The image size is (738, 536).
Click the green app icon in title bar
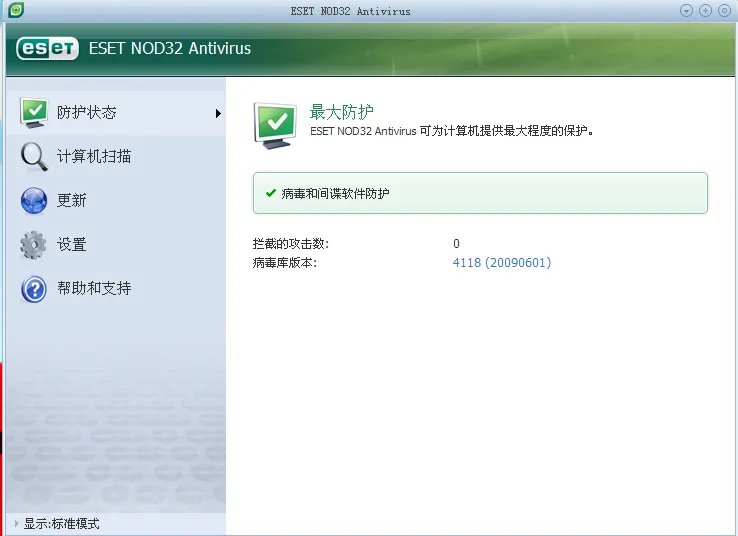pyautogui.click(x=15, y=11)
